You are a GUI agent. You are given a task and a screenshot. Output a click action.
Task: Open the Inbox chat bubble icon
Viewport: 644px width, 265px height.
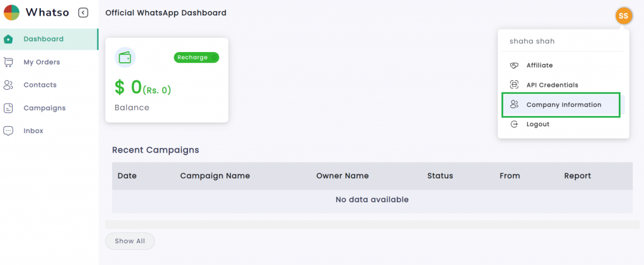(x=8, y=131)
